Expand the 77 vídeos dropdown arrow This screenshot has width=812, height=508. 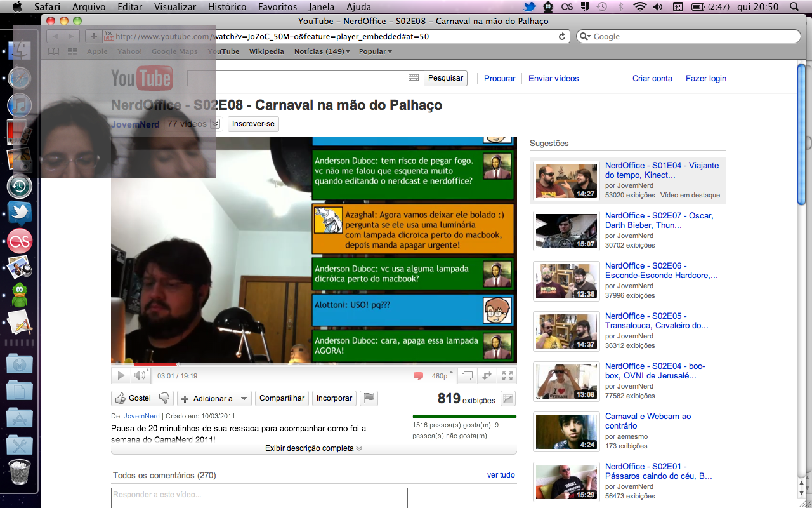click(x=214, y=124)
